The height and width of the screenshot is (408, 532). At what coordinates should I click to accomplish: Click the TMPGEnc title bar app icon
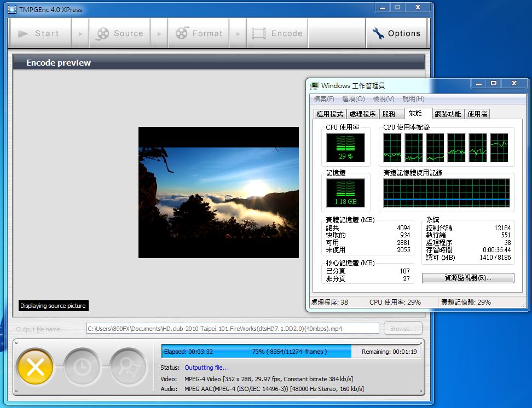tap(12, 9)
